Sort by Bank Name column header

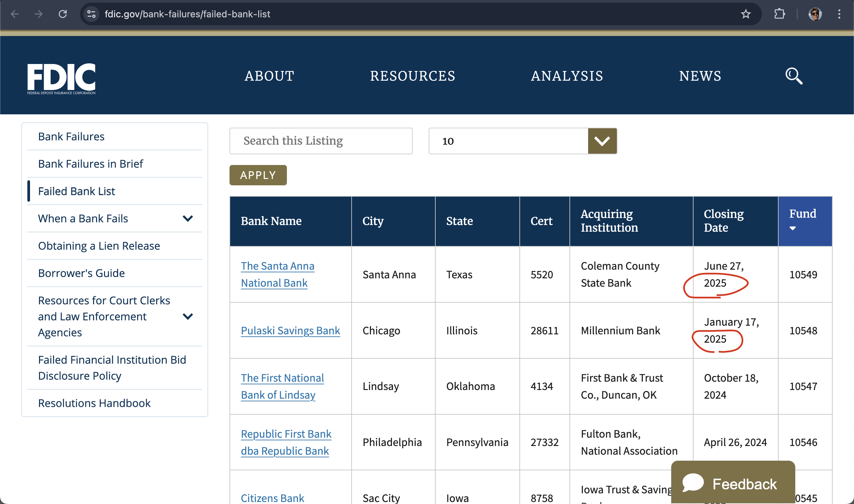(271, 221)
